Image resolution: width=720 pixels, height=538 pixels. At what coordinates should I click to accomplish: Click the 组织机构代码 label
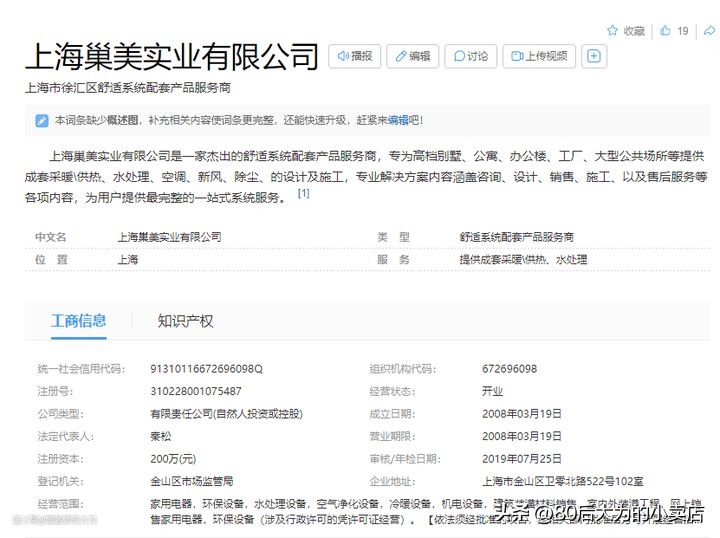pyautogui.click(x=403, y=369)
